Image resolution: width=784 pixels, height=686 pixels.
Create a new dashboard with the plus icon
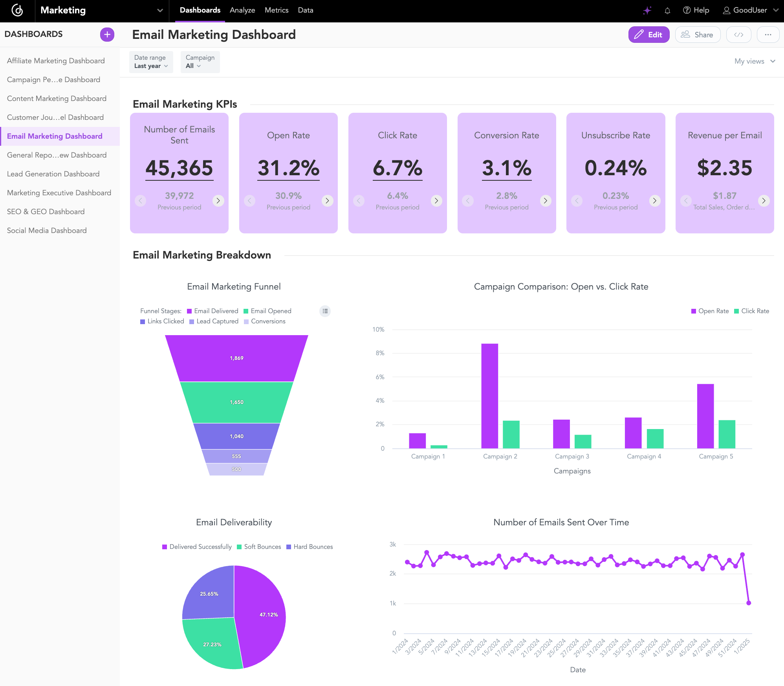click(106, 34)
